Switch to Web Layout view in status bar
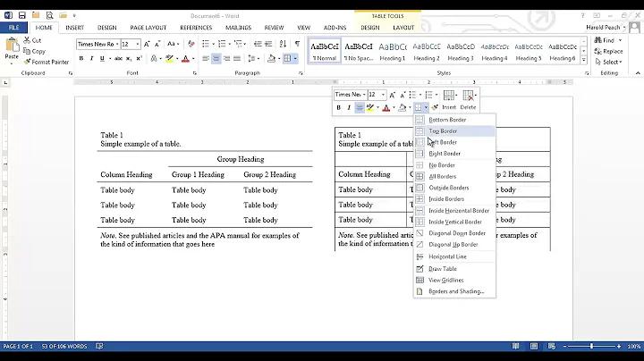644x361 pixels. (552, 347)
